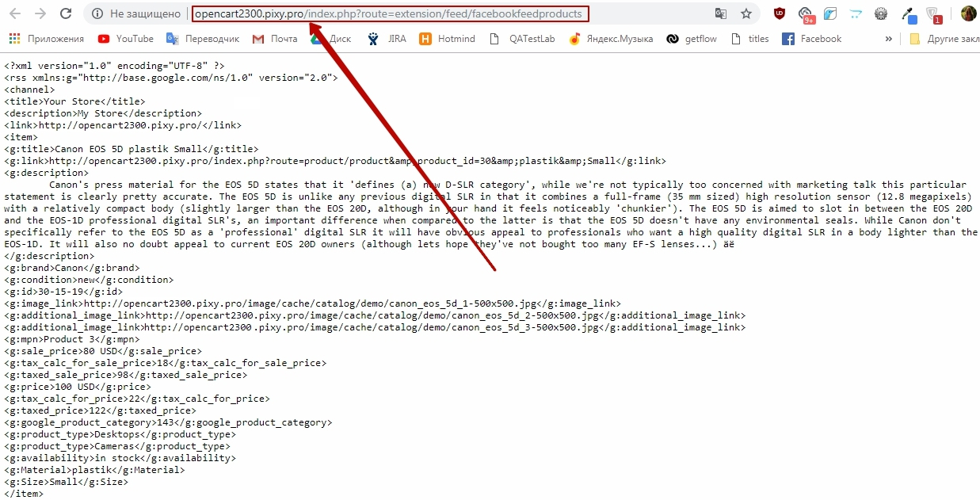The height and width of the screenshot is (500, 980).
Task: Open the Яндекс.Музыка bookmark
Action: [611, 39]
